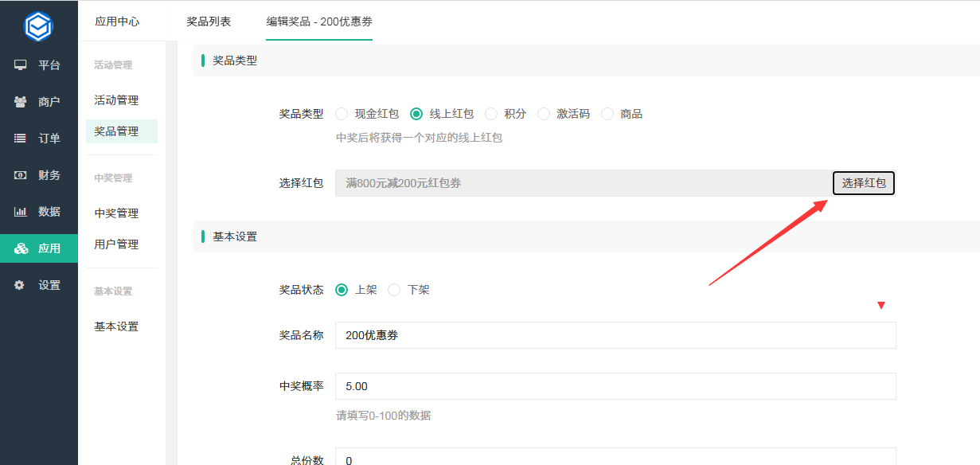Focus the 奖品名称 input field
This screenshot has width=980, height=465.
pyautogui.click(x=615, y=335)
